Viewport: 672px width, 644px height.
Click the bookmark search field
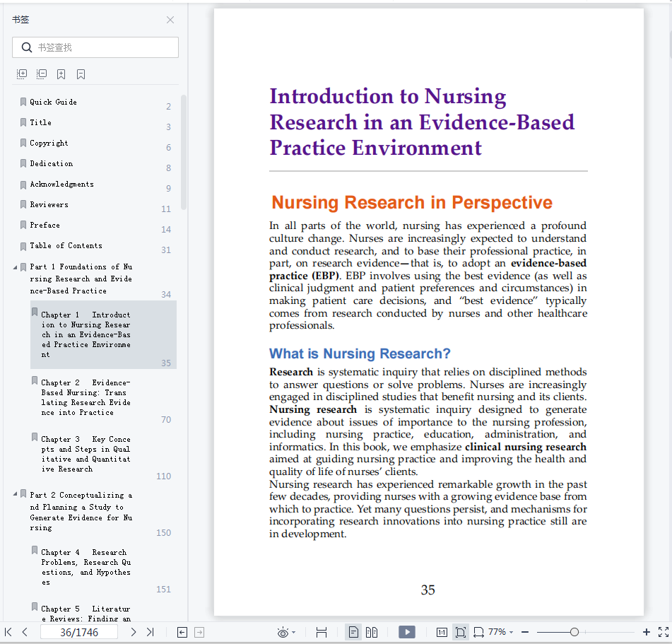95,47
